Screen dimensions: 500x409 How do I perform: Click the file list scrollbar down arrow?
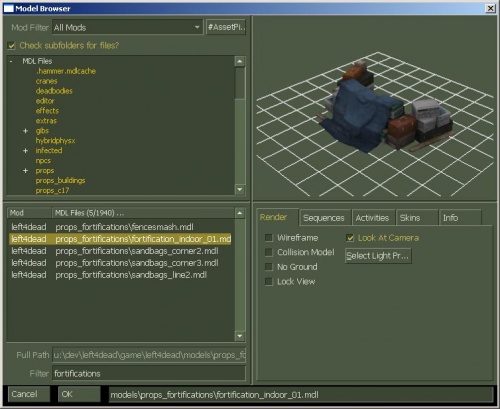coord(240,336)
